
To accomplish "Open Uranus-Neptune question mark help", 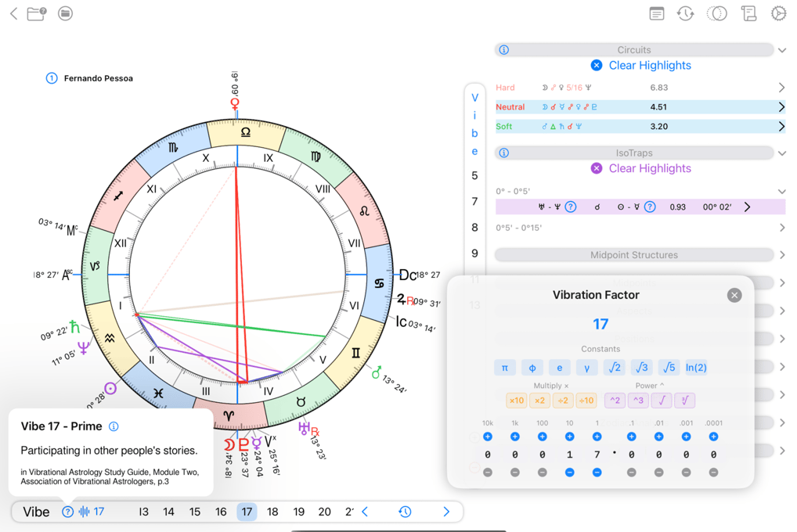I will pyautogui.click(x=571, y=207).
